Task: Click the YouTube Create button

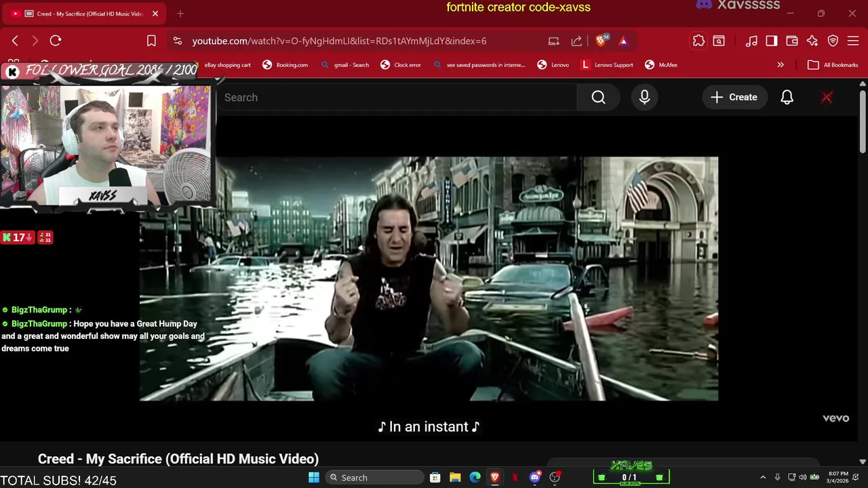Action: point(734,97)
